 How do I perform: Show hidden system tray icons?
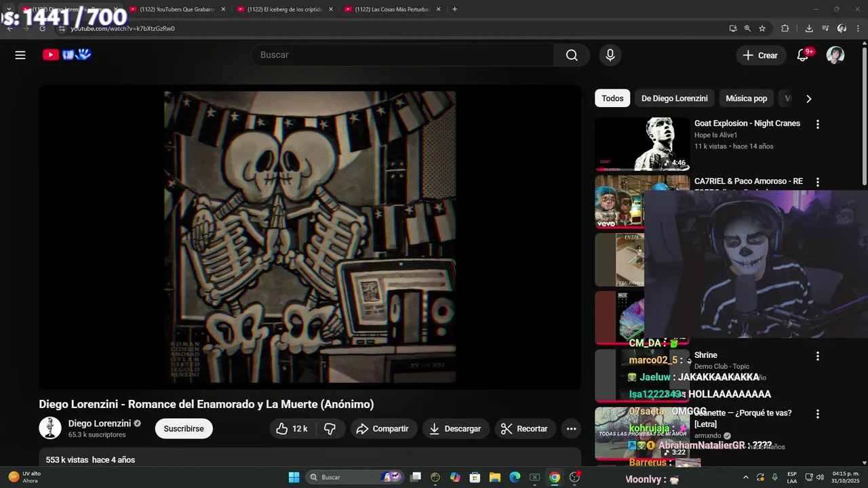[x=746, y=477]
